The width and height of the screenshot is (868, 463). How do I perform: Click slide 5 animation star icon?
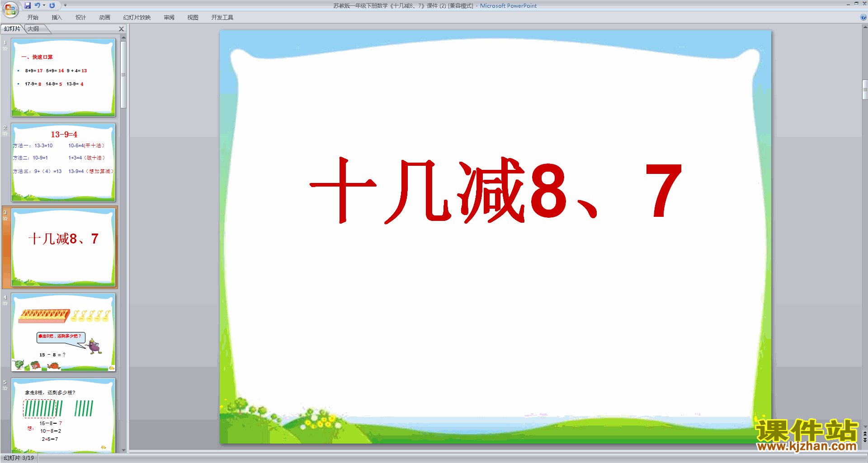coord(5,388)
